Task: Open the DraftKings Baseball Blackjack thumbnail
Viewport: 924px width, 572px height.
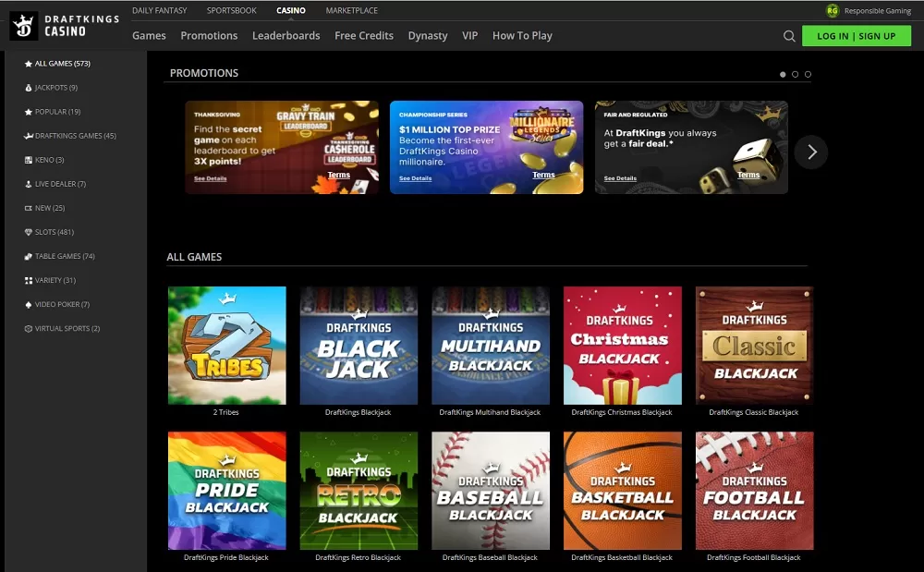Action: pyautogui.click(x=491, y=491)
